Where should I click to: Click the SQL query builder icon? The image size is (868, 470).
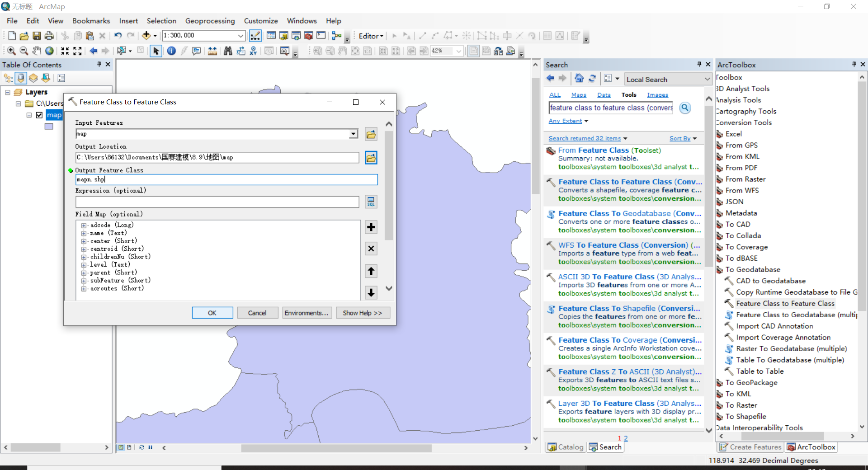pyautogui.click(x=371, y=202)
